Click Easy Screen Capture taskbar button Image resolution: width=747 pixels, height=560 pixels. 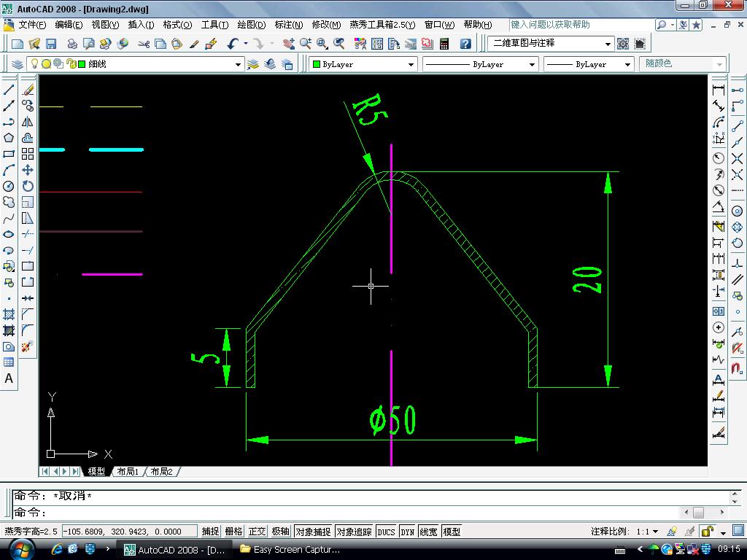click(290, 550)
